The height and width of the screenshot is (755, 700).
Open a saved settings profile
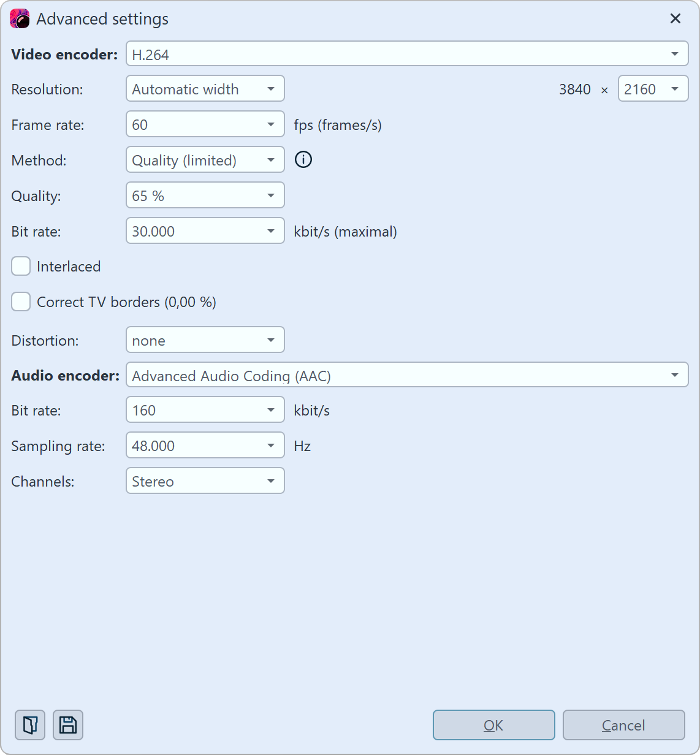(29, 725)
